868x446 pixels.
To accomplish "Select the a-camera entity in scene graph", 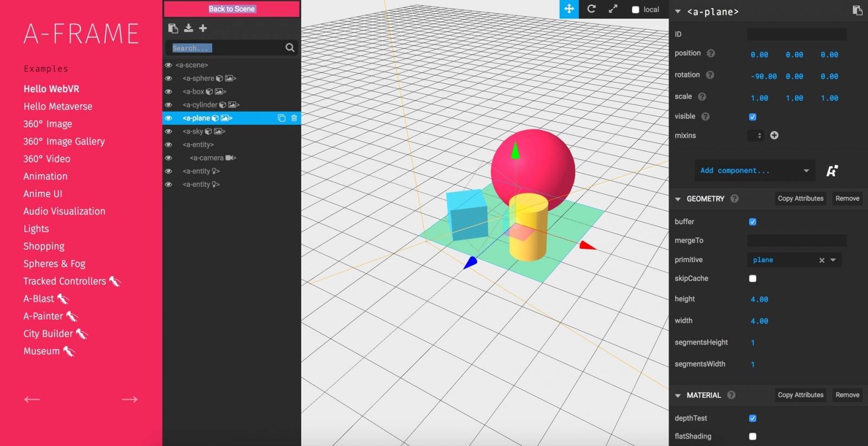I will coord(232,158).
